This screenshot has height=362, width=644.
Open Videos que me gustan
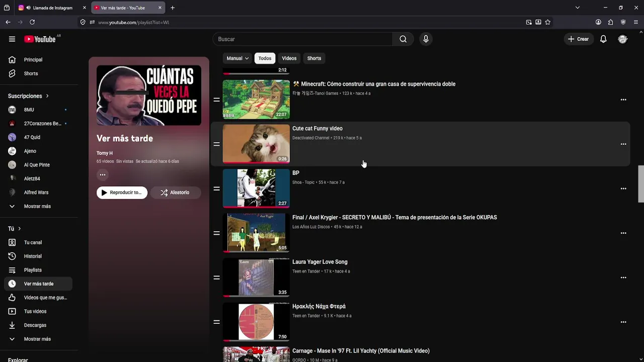(39, 298)
